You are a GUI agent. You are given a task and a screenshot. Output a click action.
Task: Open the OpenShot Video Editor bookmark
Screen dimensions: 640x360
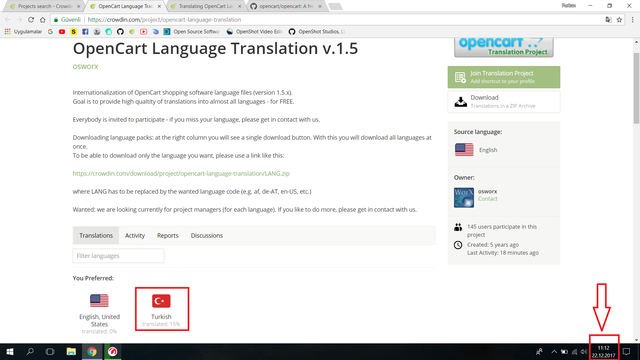(x=254, y=31)
